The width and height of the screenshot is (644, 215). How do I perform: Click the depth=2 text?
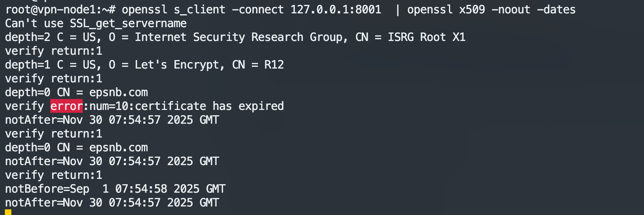[28, 37]
